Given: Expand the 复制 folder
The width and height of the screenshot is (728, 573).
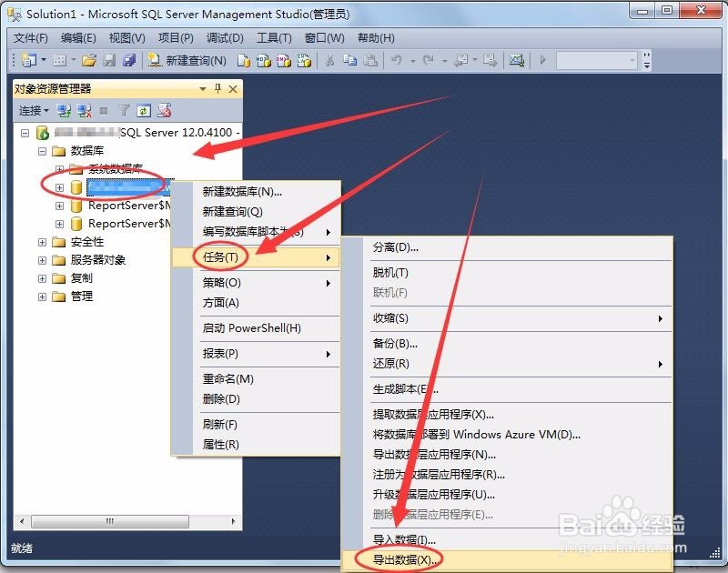Looking at the screenshot, I should (42, 279).
